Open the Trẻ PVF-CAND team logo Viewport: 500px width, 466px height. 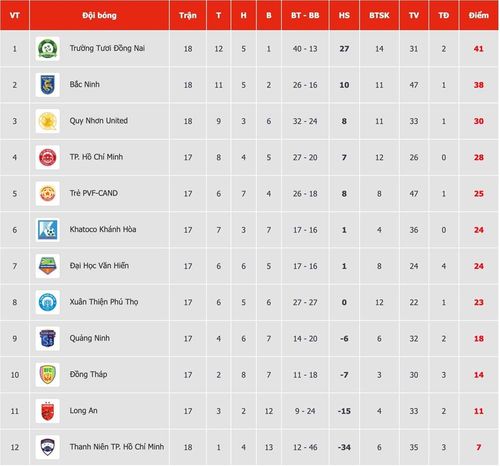click(x=47, y=194)
